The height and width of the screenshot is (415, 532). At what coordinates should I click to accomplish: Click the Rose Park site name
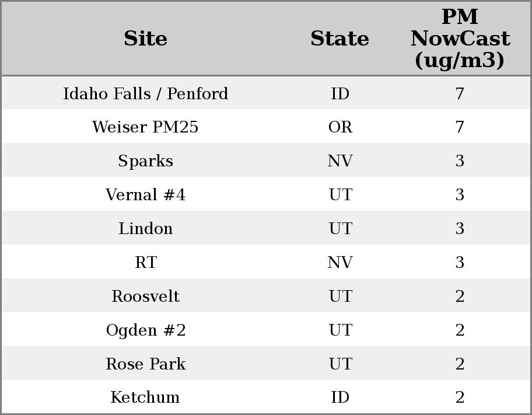coord(145,364)
